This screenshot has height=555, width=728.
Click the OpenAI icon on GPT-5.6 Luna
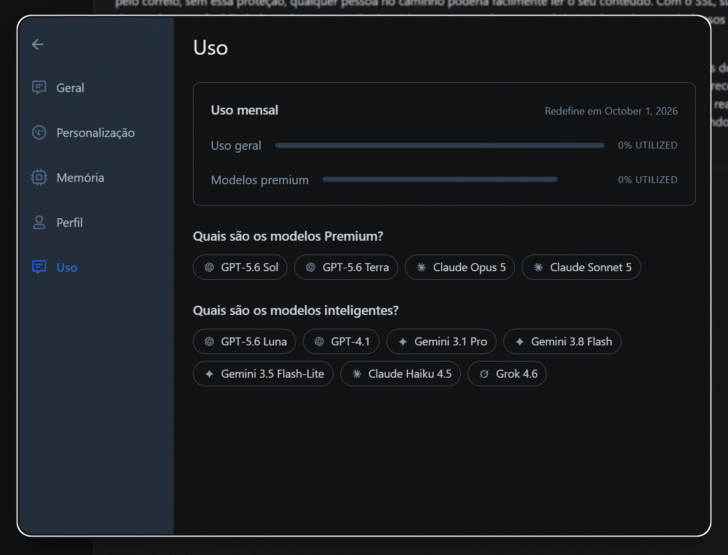tap(209, 341)
